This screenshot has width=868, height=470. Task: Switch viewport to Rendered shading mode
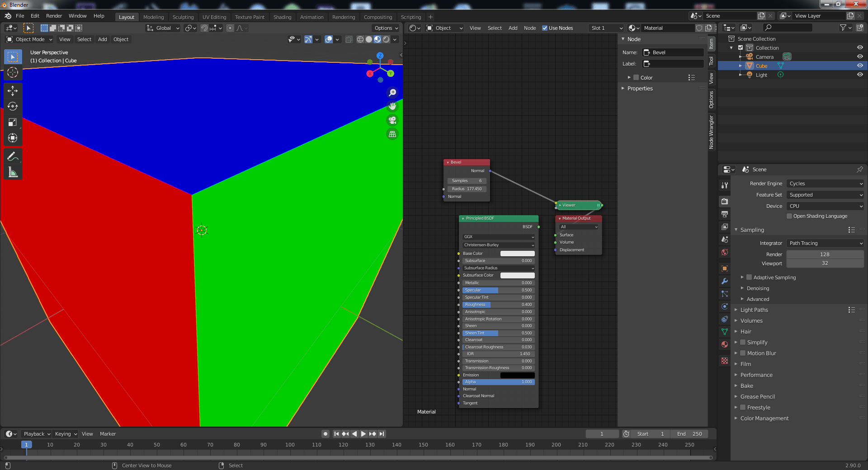click(x=386, y=39)
